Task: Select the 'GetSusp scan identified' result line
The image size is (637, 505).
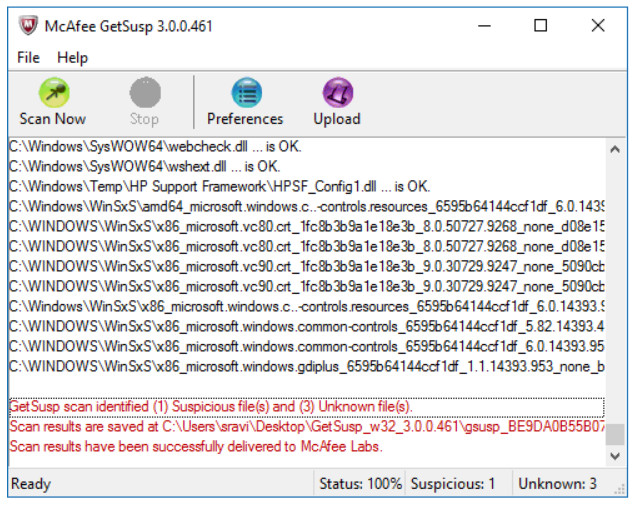Action: (x=307, y=407)
